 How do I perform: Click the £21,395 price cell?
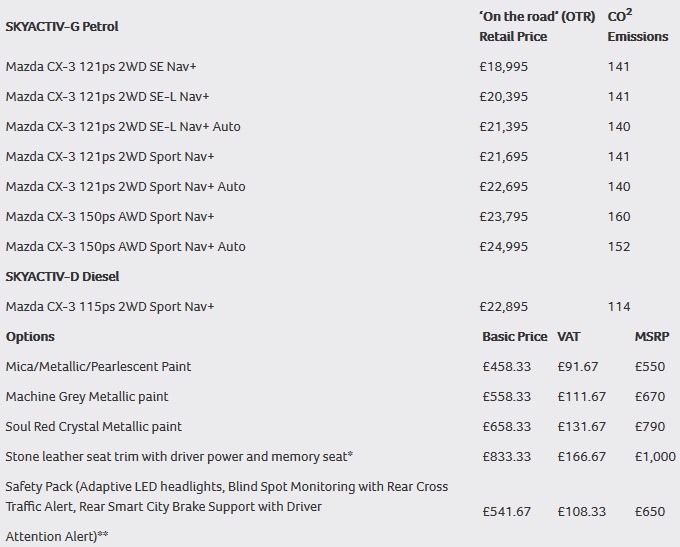click(504, 127)
